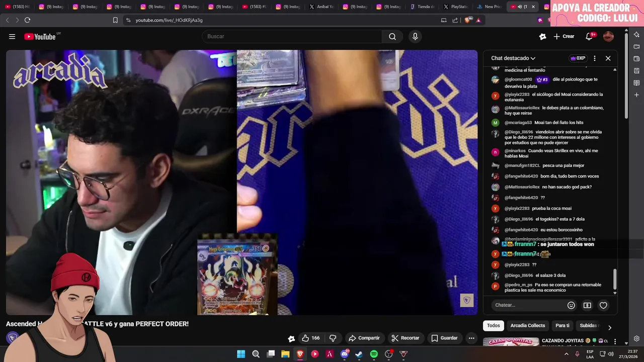
Task: Open Spotify from the taskbar
Action: [374, 354]
